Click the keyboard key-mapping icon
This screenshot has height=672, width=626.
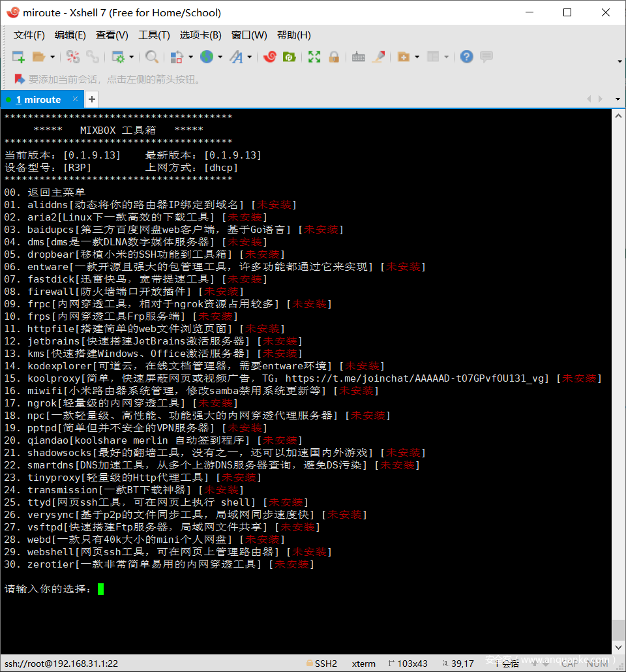click(358, 57)
